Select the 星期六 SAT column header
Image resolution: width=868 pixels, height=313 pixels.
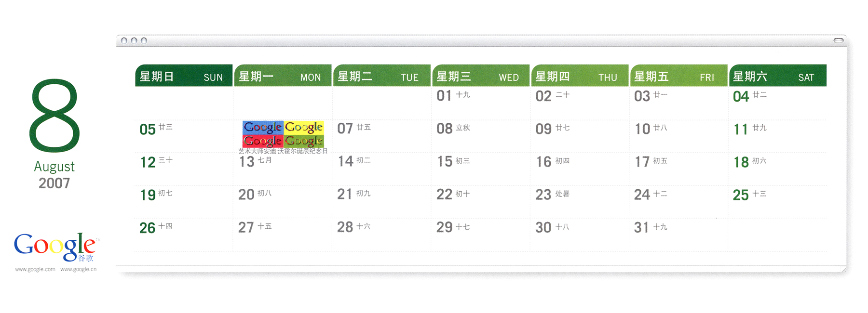pyautogui.click(x=778, y=76)
